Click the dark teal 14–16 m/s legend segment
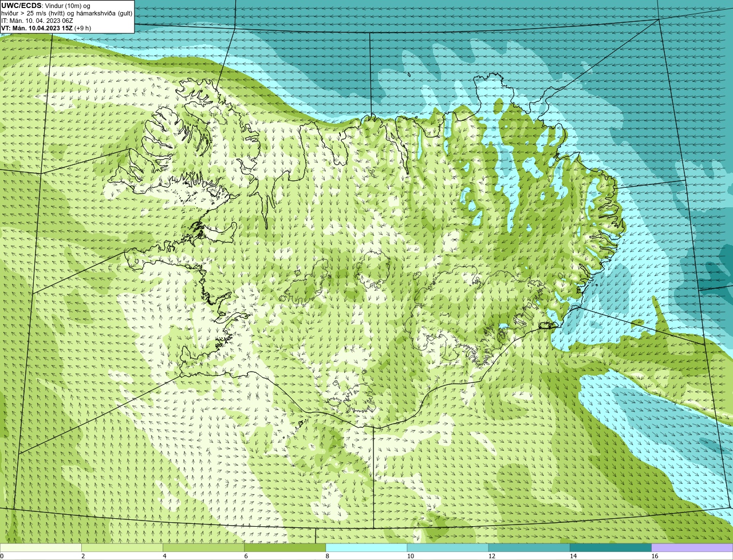Image resolution: width=733 pixels, height=560 pixels. pyautogui.click(x=611, y=547)
